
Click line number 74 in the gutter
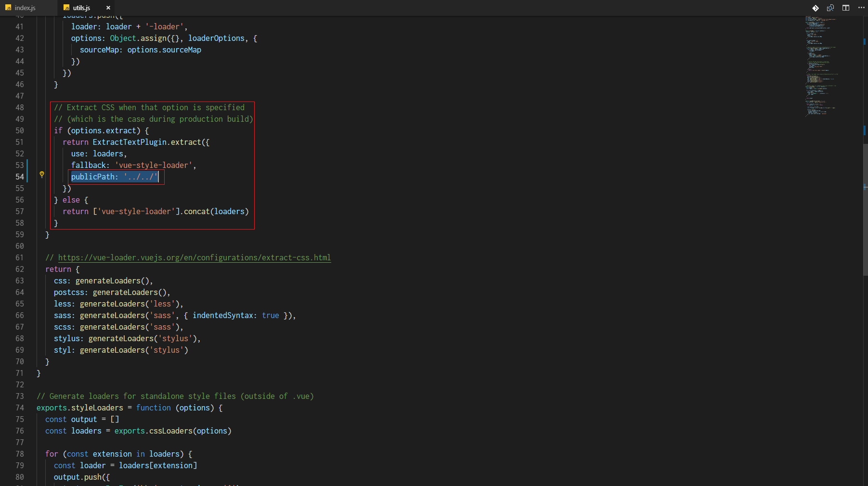click(x=20, y=408)
